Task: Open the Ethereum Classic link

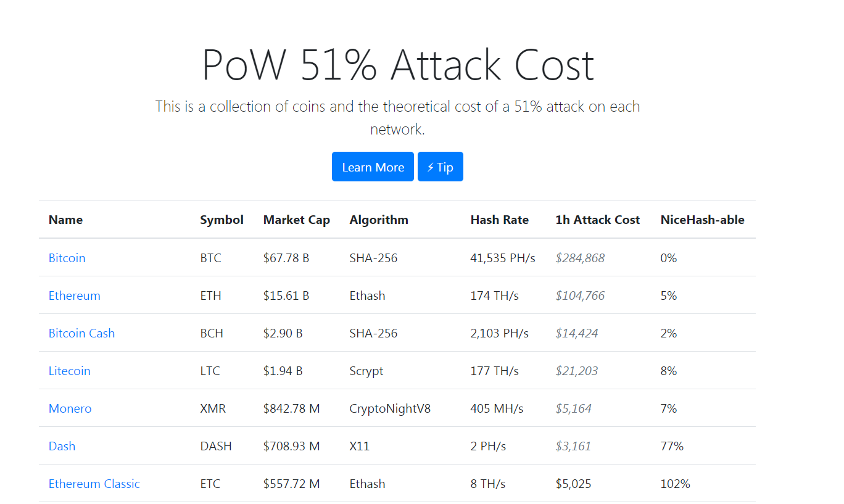Action: 94,484
